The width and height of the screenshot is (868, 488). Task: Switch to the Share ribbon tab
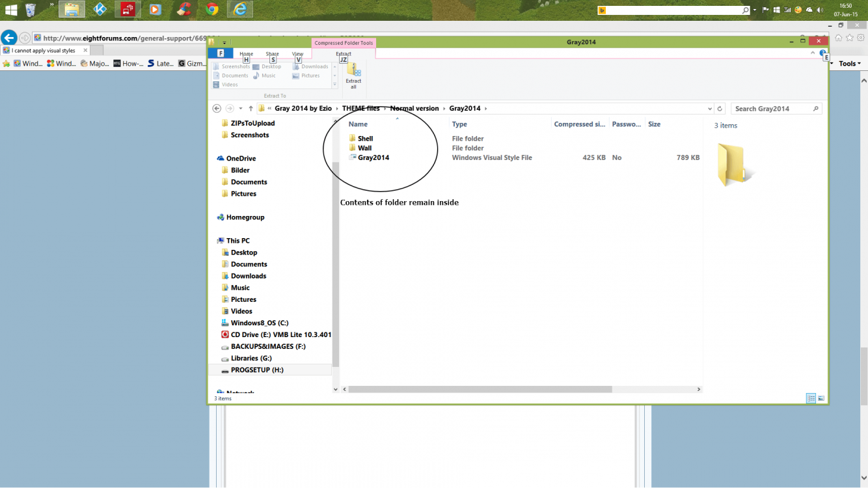click(x=272, y=54)
